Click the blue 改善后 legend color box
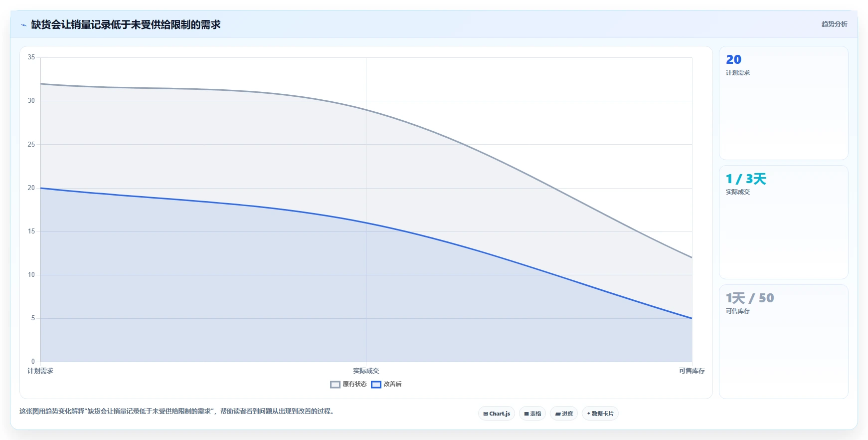The height and width of the screenshot is (440, 868). (376, 385)
